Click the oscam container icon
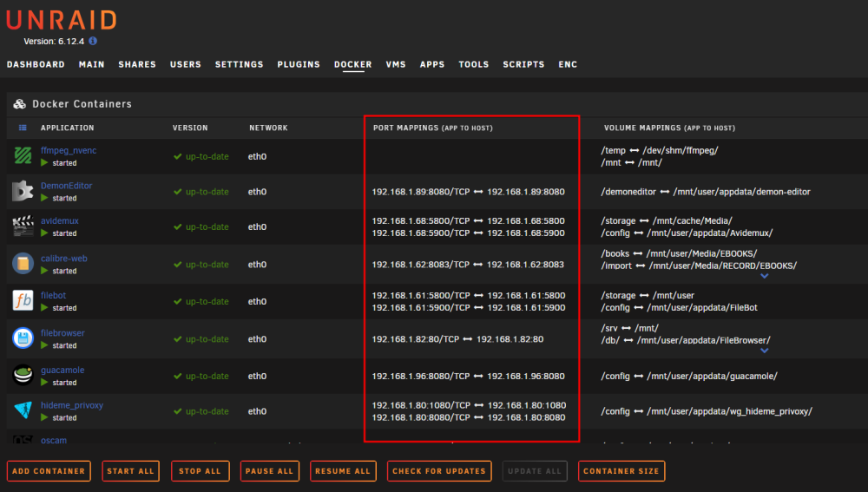Viewport: 868px width, 492px height. [23, 439]
